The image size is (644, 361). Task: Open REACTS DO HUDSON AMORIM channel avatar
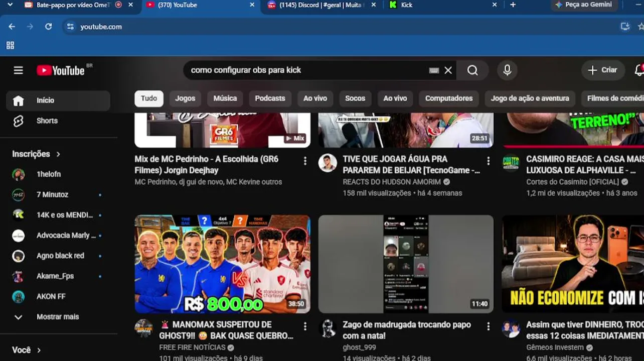[328, 163]
